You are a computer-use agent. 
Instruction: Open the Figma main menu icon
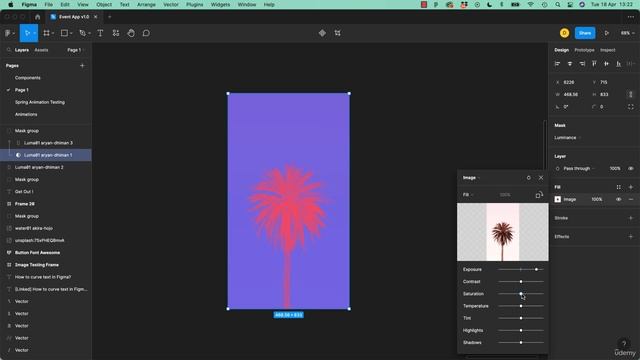tap(8, 33)
